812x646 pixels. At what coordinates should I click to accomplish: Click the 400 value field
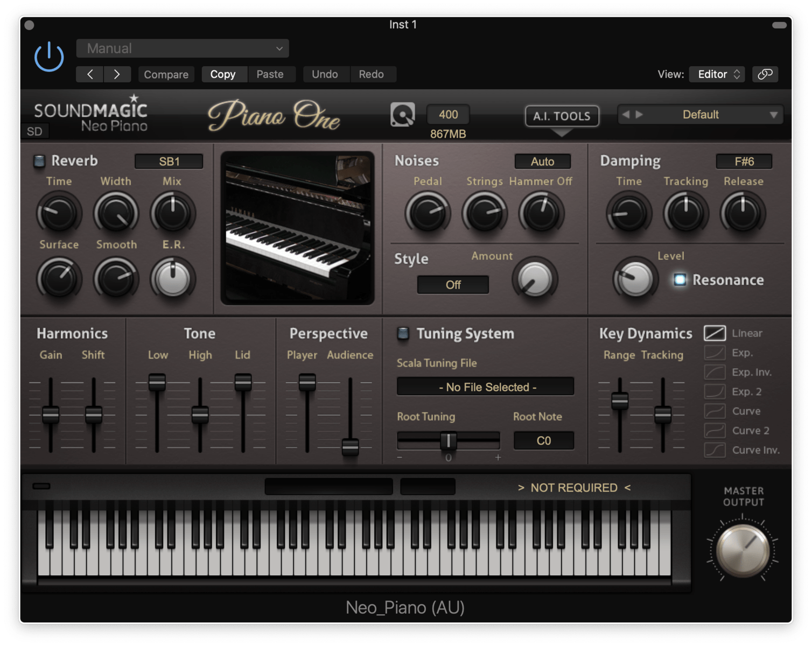coord(448,115)
